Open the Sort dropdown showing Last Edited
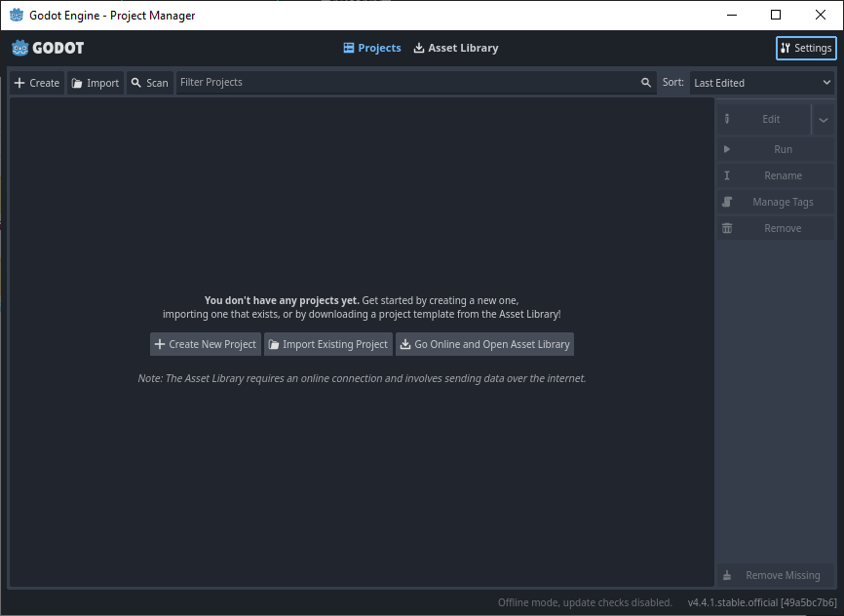Screen dimensions: 844x616 [762, 83]
